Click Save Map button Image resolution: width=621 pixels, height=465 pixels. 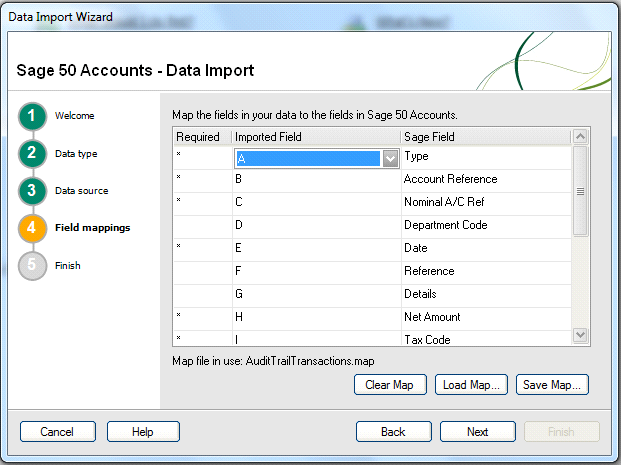[552, 385]
